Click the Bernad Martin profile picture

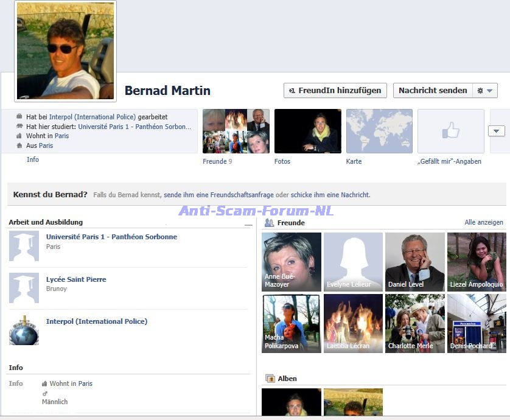coord(65,51)
